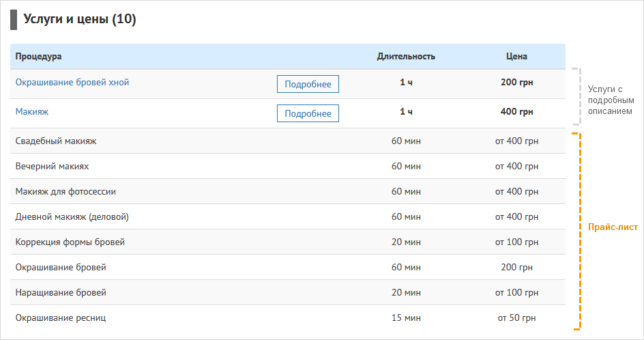Click '60 мин' duration for plain Окрашивание бровей

[x=406, y=267]
